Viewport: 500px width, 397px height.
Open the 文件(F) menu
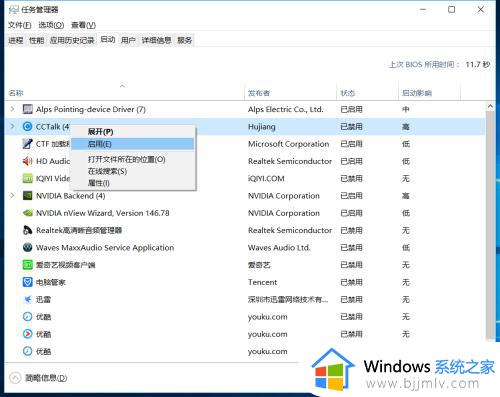[19, 25]
